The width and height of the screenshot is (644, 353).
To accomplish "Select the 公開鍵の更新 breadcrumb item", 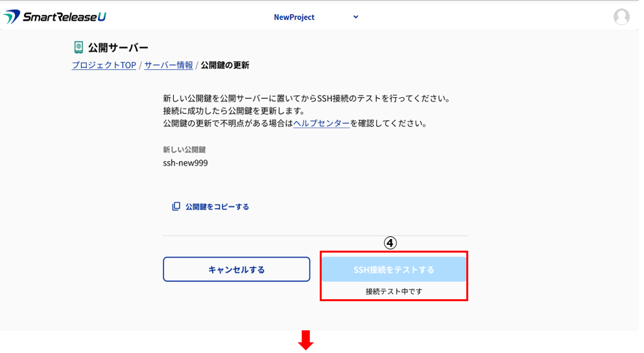I will click(224, 65).
